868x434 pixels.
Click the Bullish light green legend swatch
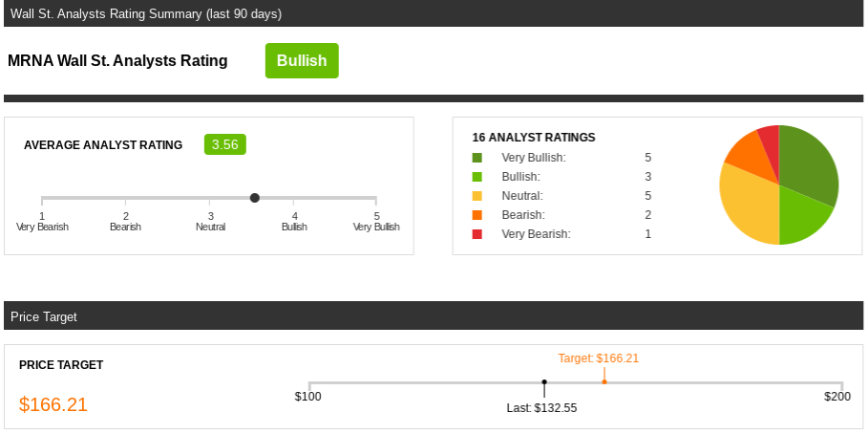pyautogui.click(x=477, y=177)
